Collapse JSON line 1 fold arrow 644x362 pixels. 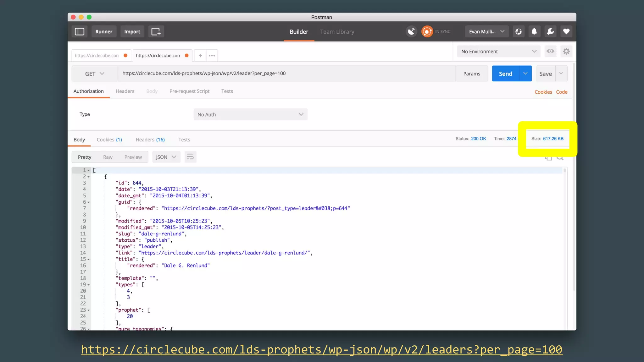[x=89, y=170]
